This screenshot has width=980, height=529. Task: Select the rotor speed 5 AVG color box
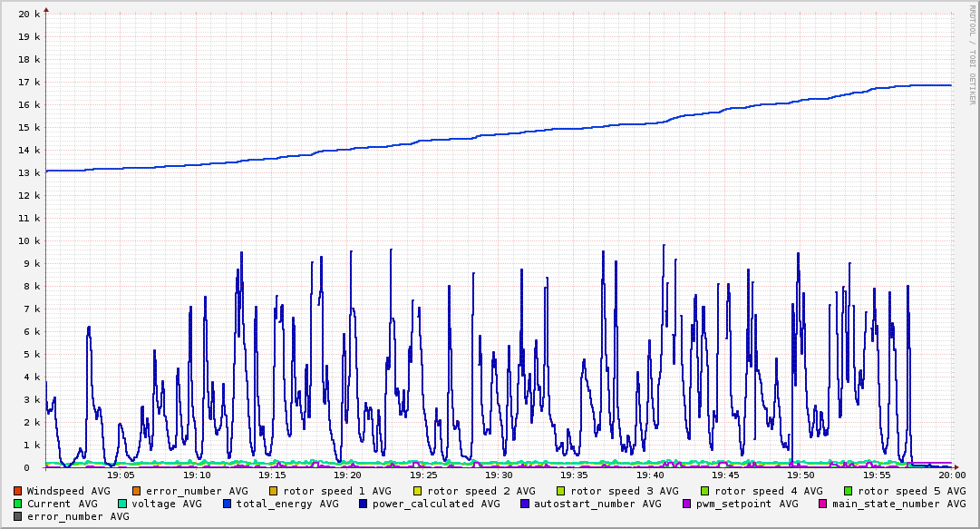point(848,491)
